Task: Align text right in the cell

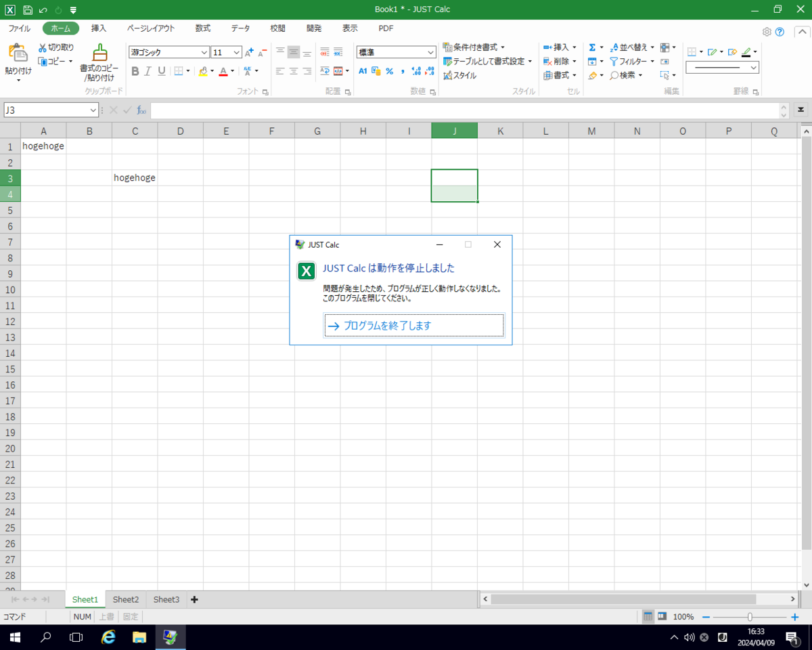Action: 307,71
